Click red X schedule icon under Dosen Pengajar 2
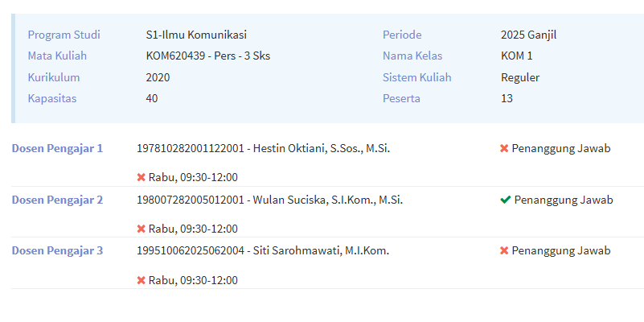 [142, 229]
